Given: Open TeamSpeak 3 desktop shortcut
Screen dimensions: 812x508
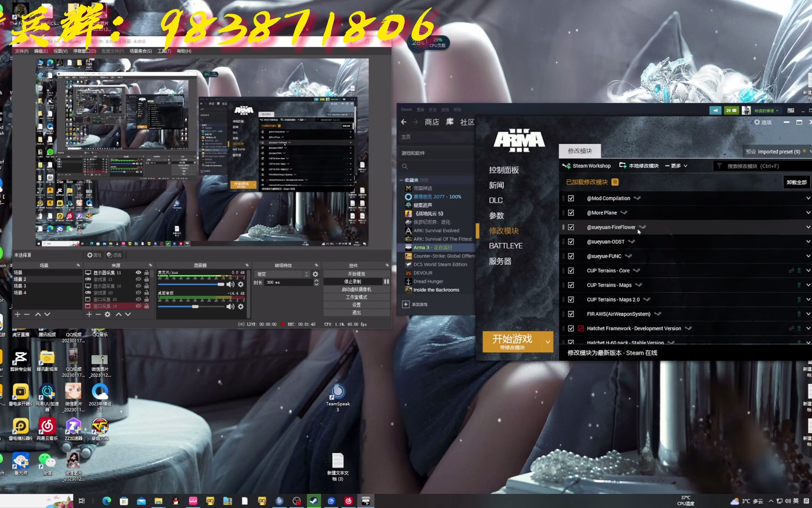Looking at the screenshot, I should point(338,397).
